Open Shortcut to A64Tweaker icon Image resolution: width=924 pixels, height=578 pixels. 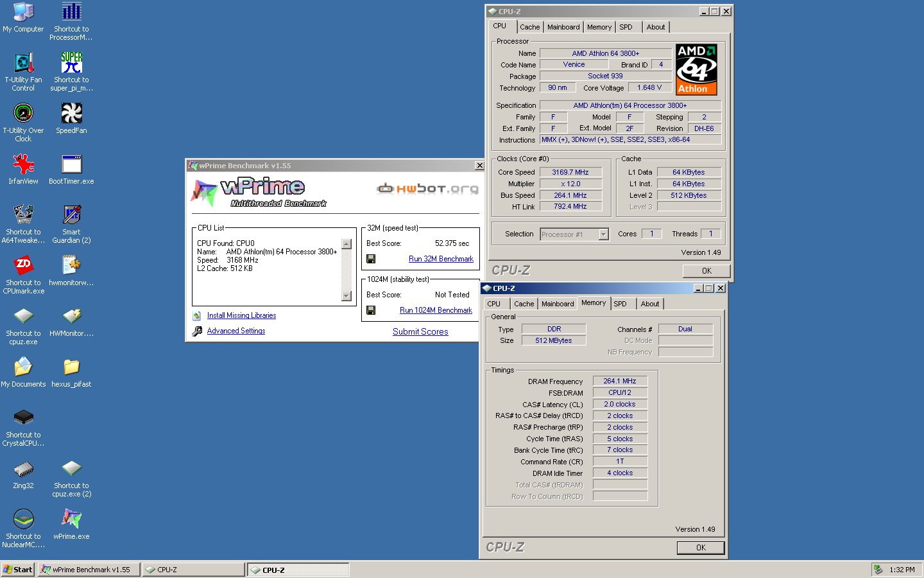tap(23, 215)
